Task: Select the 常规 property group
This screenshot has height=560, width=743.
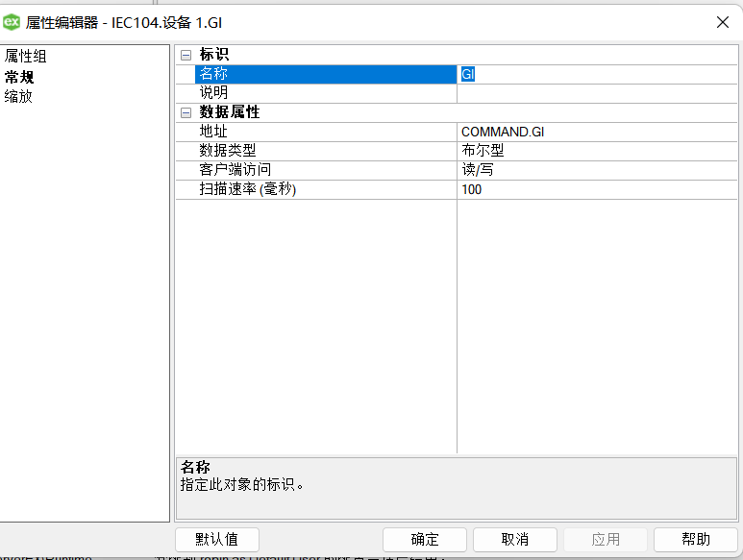Action: [19, 77]
